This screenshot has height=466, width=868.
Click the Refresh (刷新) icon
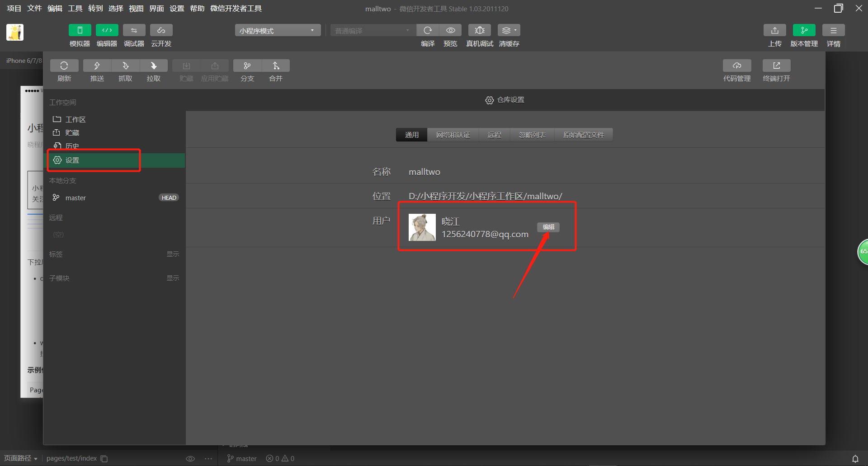click(x=64, y=66)
